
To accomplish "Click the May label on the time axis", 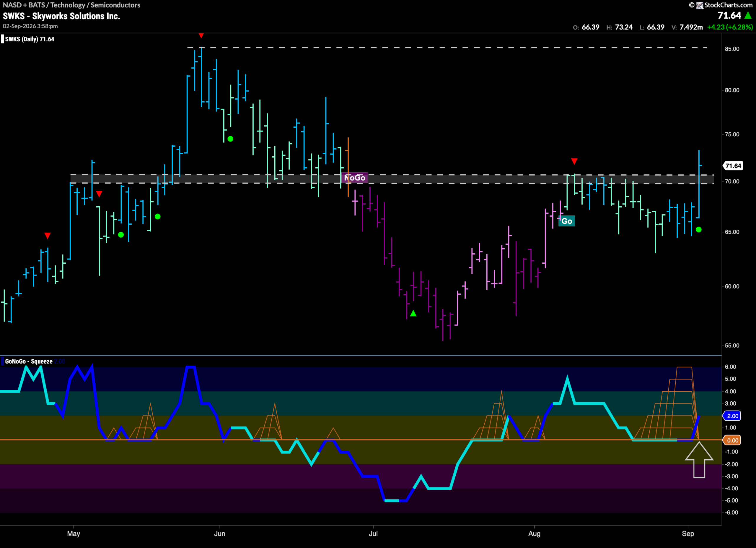I will (x=74, y=533).
